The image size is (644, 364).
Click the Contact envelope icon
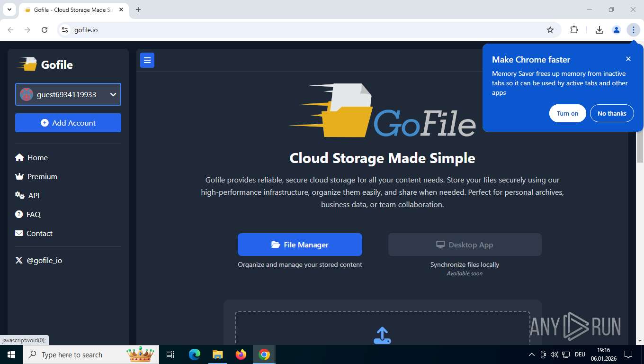pyautogui.click(x=19, y=233)
